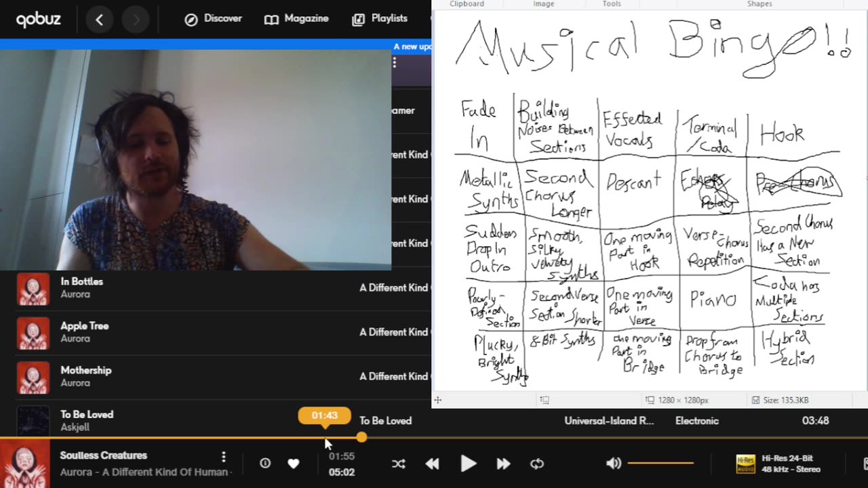
Task: Open album link in Mothership row
Action: coord(395,376)
